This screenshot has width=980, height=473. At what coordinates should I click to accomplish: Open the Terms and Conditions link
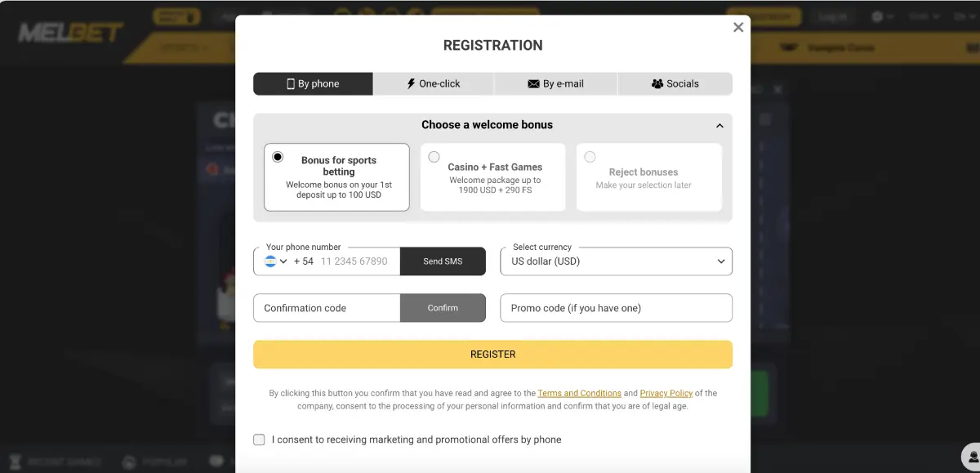coord(580,393)
